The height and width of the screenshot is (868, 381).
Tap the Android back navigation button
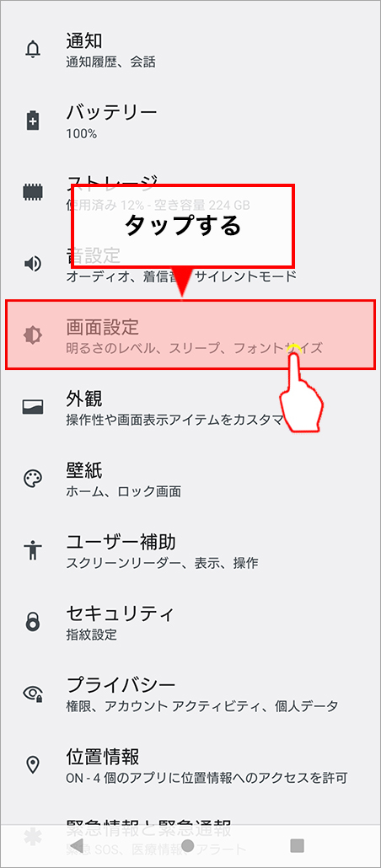pyautogui.click(x=78, y=845)
